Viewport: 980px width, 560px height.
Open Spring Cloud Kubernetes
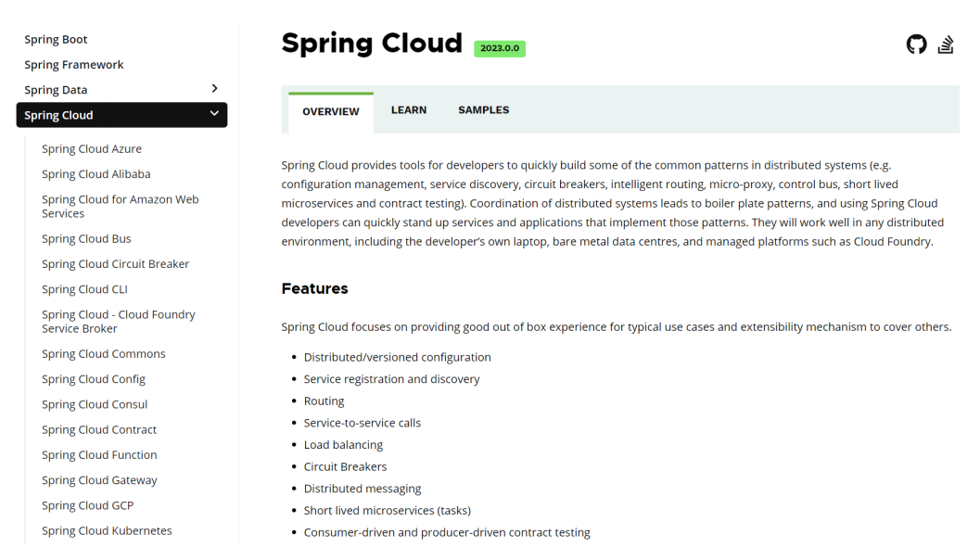(107, 530)
